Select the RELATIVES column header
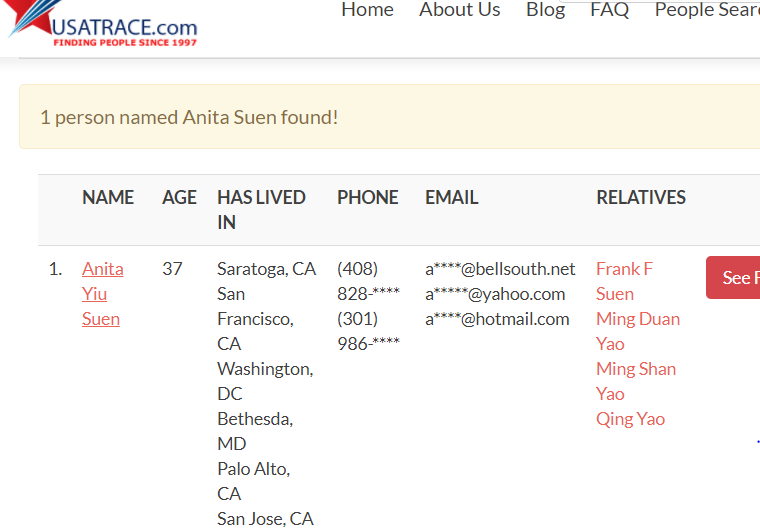The width and height of the screenshot is (760, 528). point(641,198)
